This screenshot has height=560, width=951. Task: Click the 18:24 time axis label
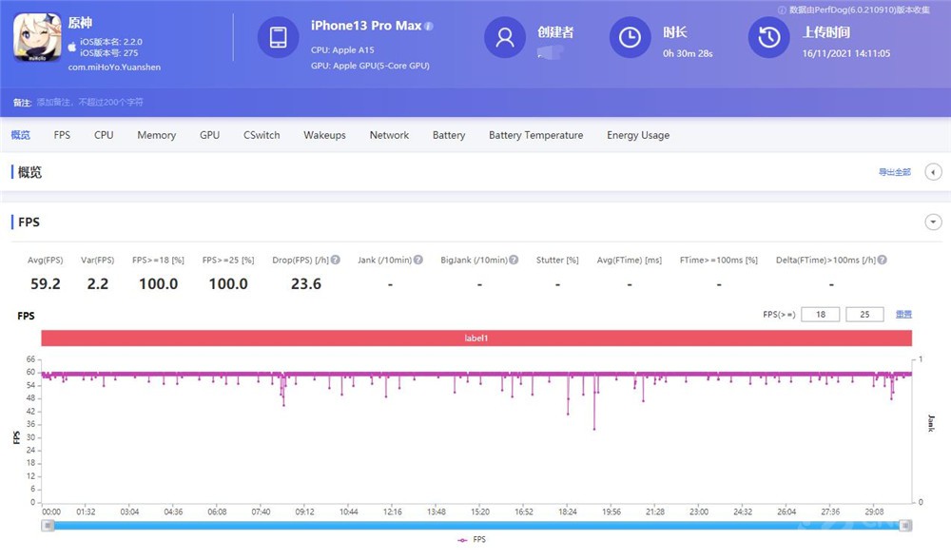coord(568,512)
